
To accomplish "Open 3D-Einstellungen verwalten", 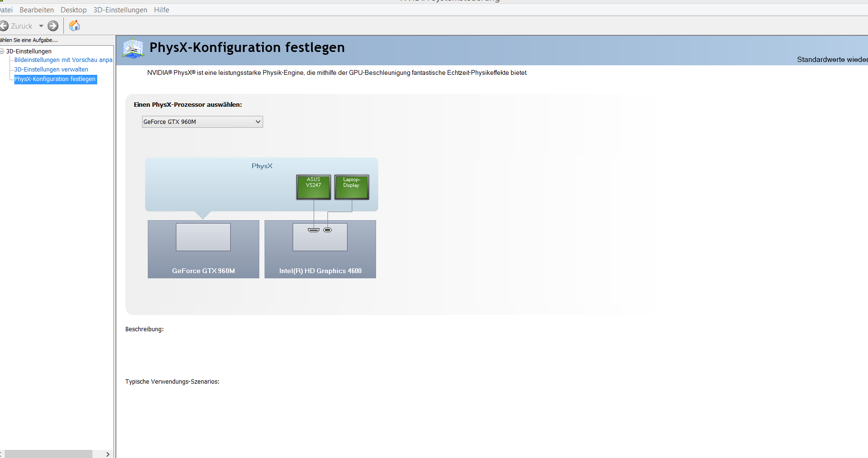I will 51,70.
